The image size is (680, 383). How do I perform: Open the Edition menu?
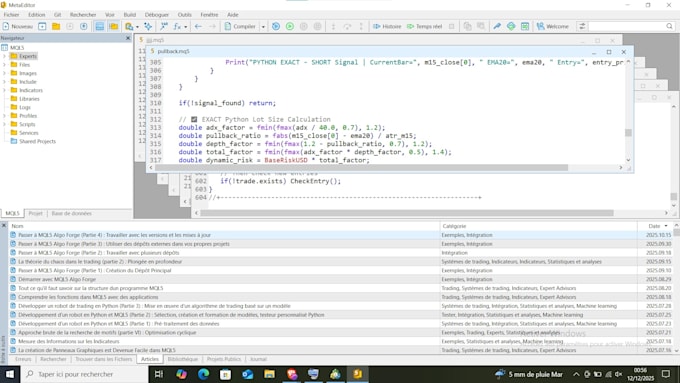[37, 15]
